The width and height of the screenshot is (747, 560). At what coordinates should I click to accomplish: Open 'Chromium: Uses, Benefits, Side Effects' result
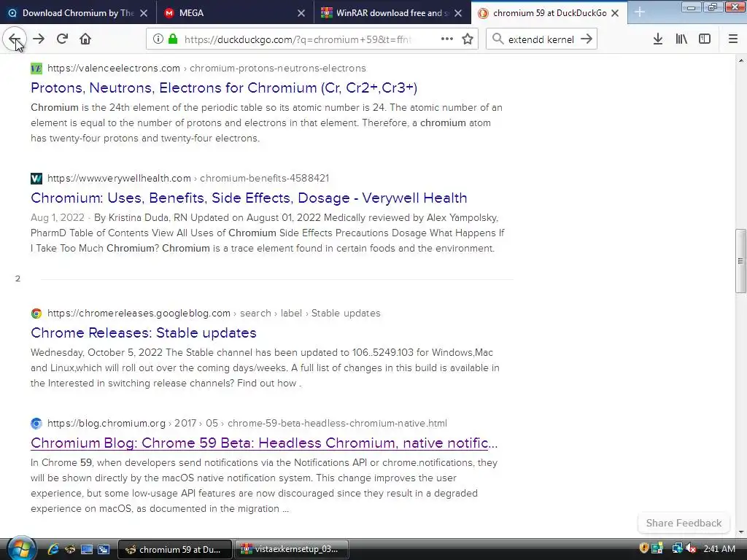(249, 198)
